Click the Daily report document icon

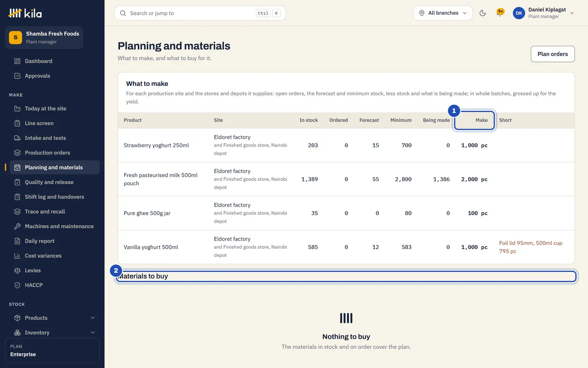click(17, 241)
